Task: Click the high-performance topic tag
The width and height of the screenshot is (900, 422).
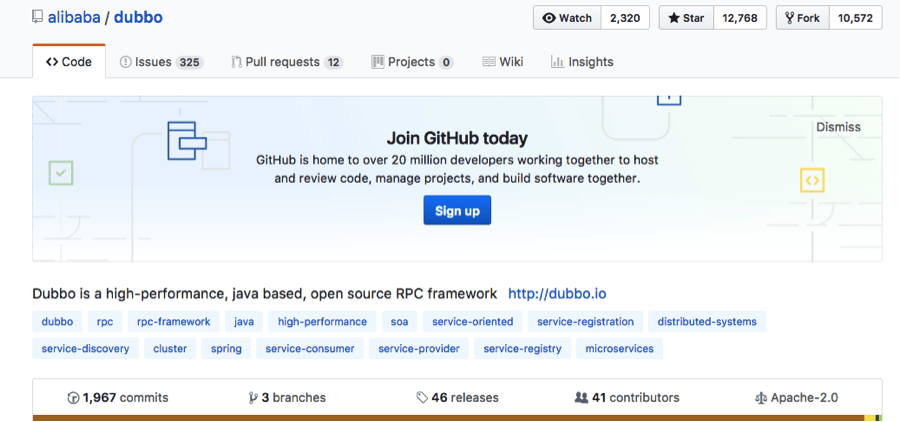Action: 323,322
